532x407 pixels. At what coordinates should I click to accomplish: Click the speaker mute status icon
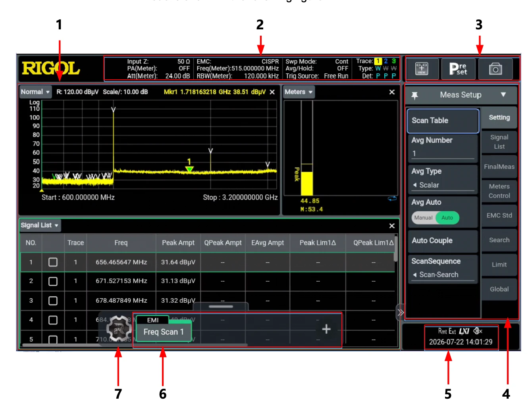[x=478, y=331]
